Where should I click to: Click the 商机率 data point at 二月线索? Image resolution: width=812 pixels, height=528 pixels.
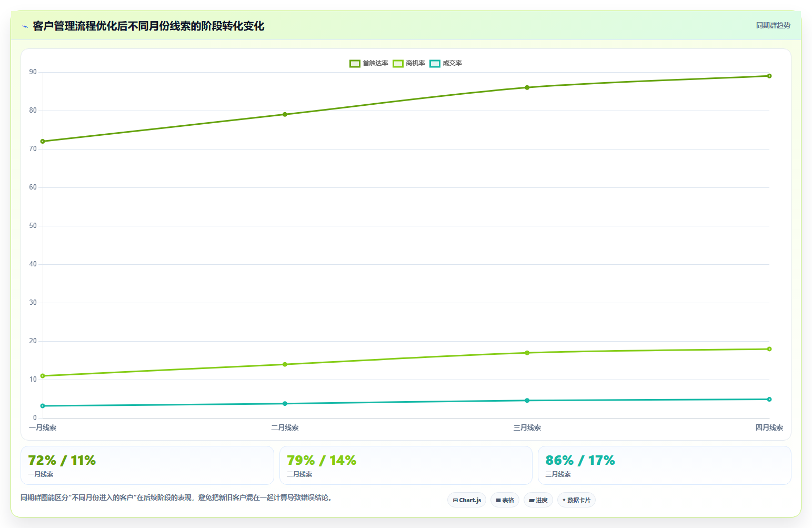tap(285, 364)
